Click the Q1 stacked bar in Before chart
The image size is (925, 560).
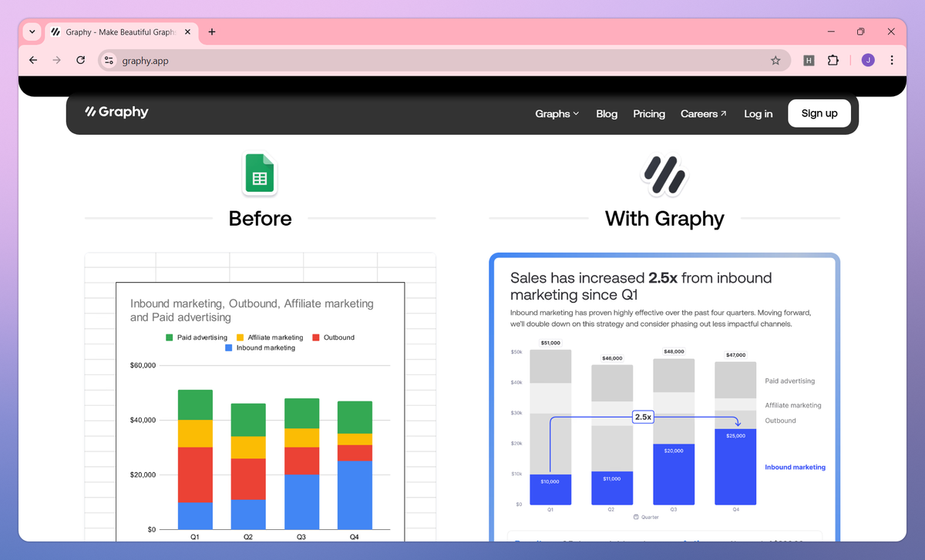pyautogui.click(x=195, y=459)
